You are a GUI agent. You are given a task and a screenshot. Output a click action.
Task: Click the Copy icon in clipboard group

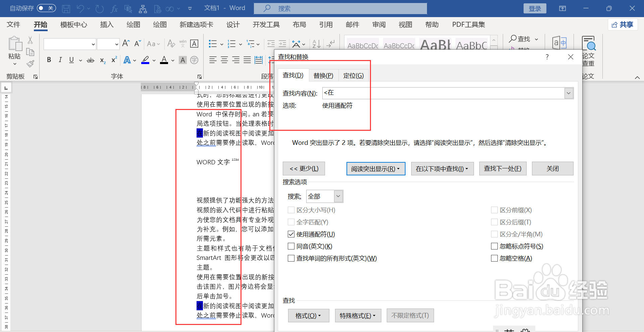30,52
